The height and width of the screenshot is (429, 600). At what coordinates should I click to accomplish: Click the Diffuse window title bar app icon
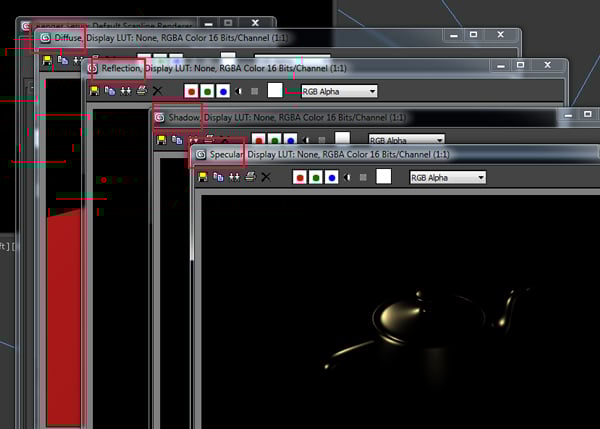tap(46, 38)
